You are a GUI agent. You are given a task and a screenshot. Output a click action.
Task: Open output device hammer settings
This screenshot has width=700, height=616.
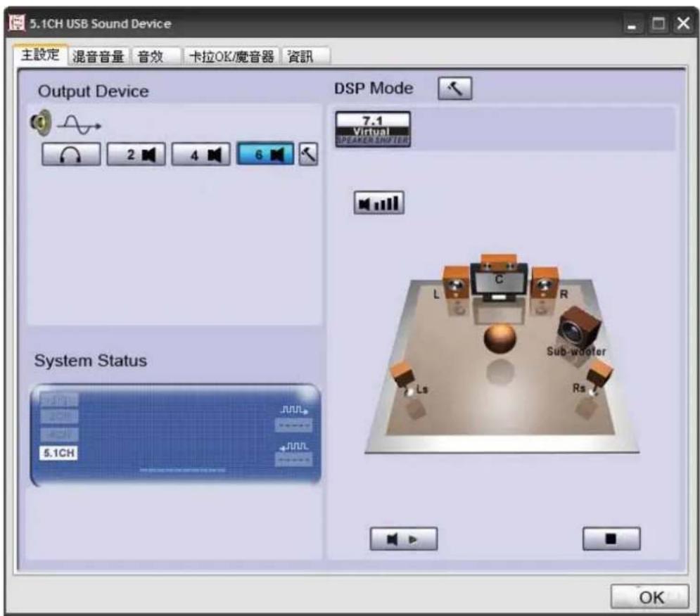click(308, 155)
